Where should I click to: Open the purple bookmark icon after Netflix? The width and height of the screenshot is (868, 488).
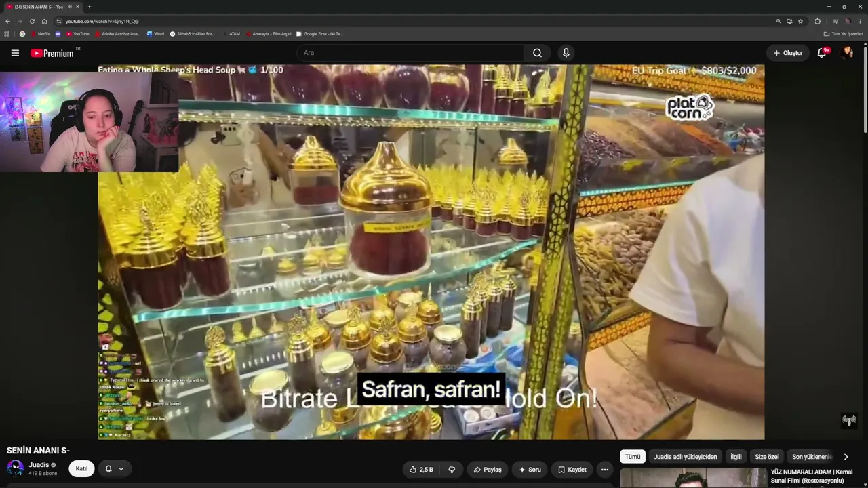[58, 34]
